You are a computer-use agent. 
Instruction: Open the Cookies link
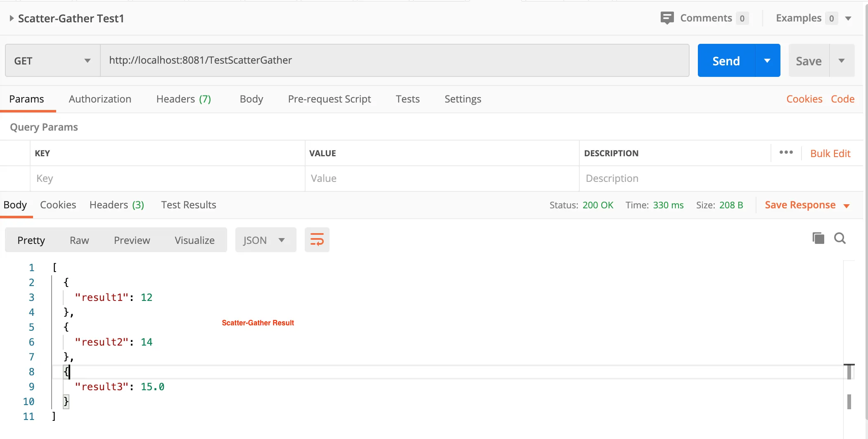coord(804,99)
